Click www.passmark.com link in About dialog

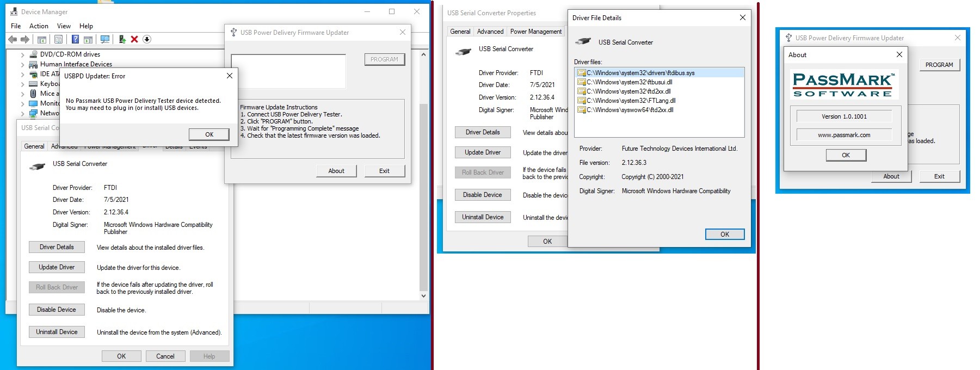[x=844, y=135]
